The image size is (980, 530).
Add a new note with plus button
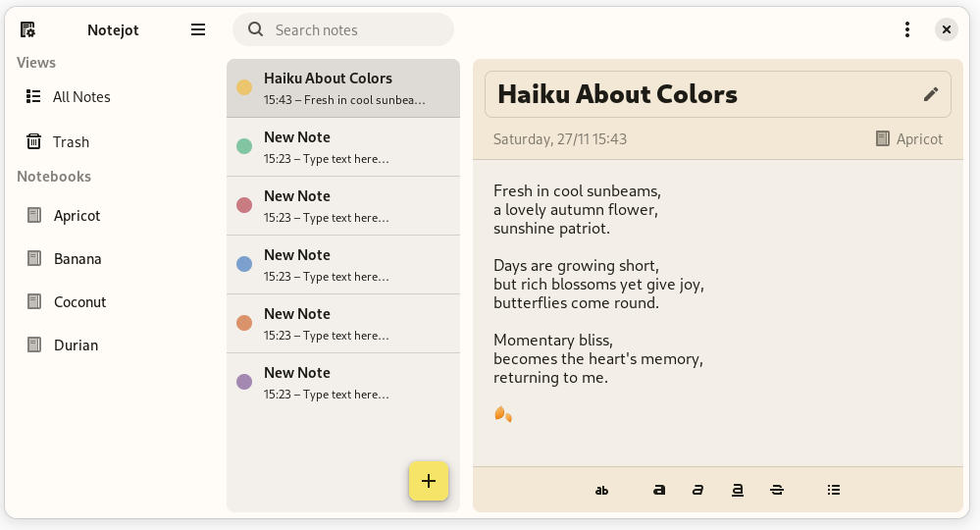click(x=429, y=481)
